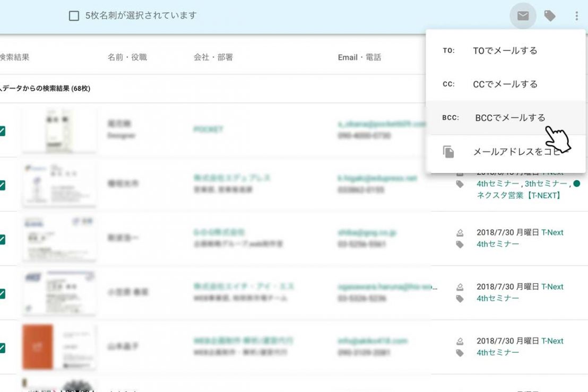Click the ネクスタ営業【T-NEXT】 tag link
The height and width of the screenshot is (392, 588).
coord(518,195)
